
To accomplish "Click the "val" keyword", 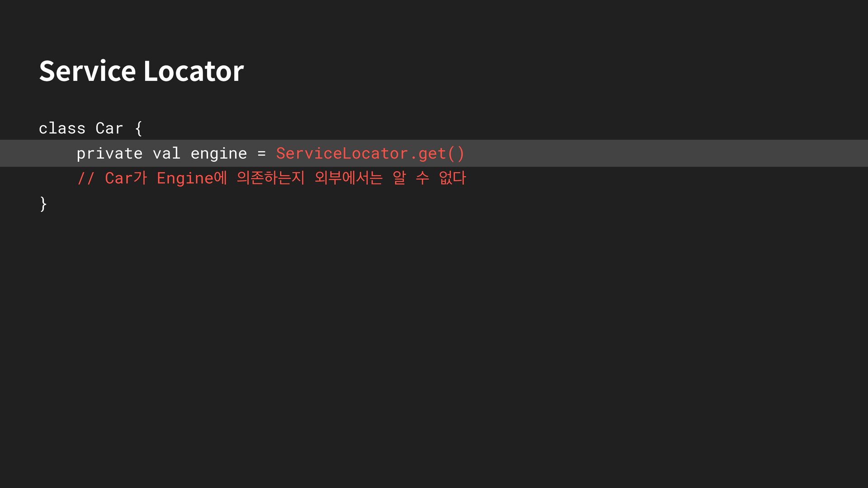I will (166, 154).
